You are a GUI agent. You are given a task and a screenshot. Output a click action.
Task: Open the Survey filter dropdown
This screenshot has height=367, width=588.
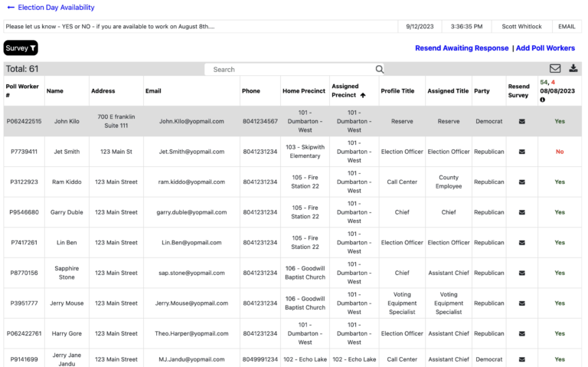pyautogui.click(x=21, y=48)
